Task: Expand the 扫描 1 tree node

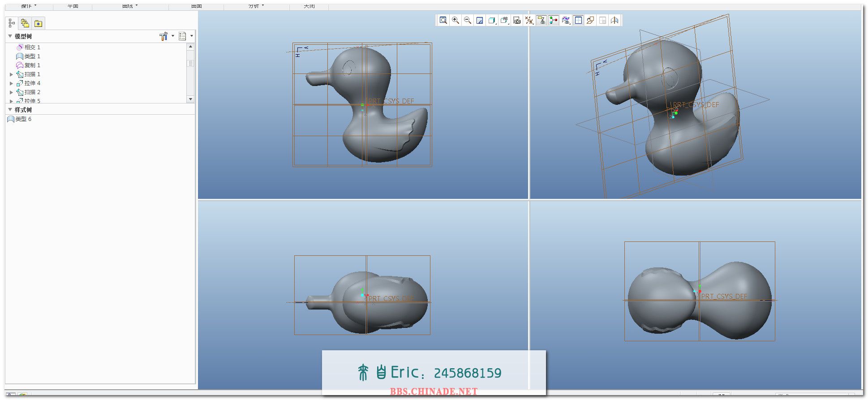Action: (11, 74)
